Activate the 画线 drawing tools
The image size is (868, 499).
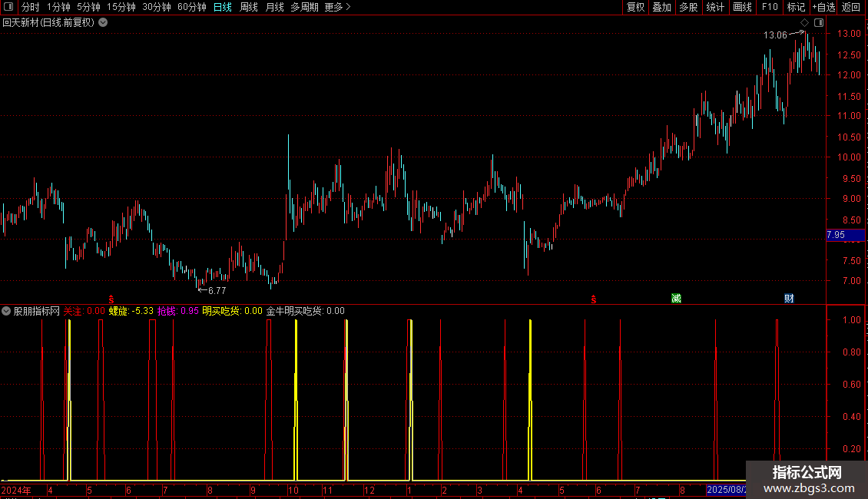click(x=742, y=7)
